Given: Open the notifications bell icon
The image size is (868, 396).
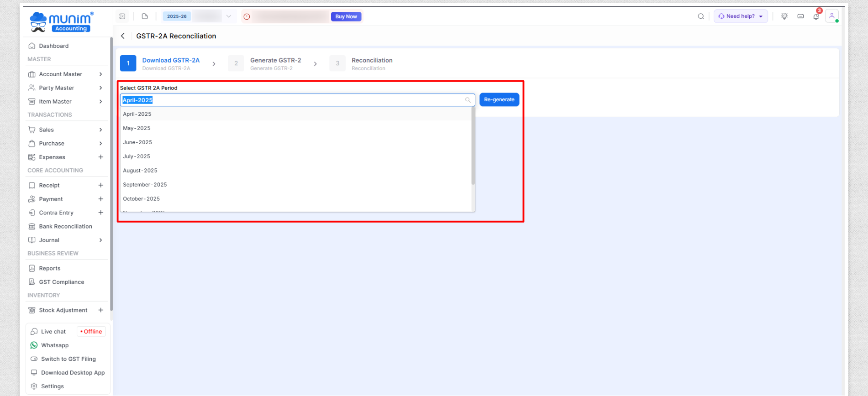Looking at the screenshot, I should (816, 16).
